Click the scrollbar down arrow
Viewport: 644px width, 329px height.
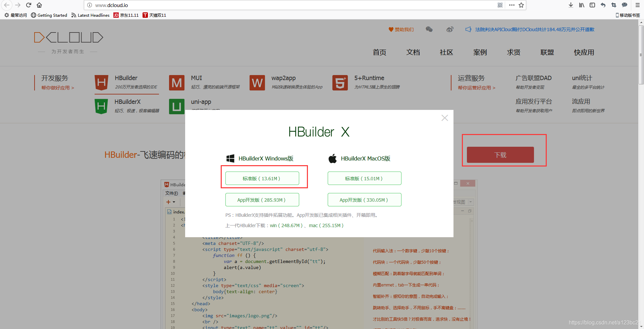pyautogui.click(x=641, y=326)
